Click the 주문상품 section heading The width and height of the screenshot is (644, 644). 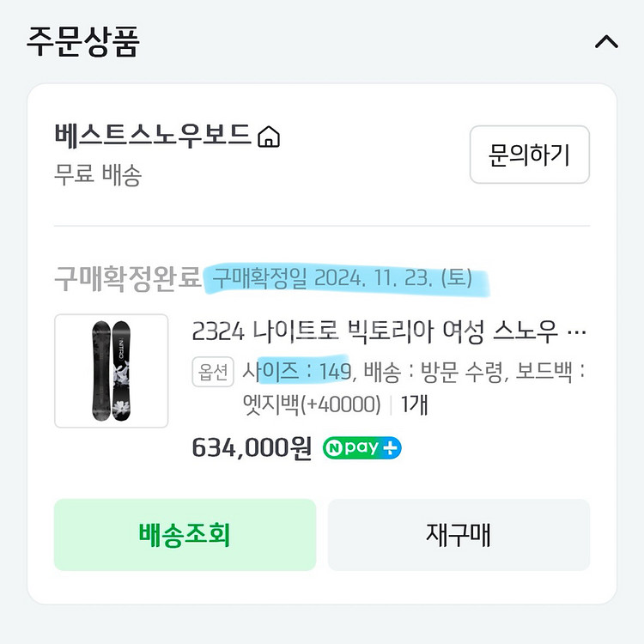point(82,41)
